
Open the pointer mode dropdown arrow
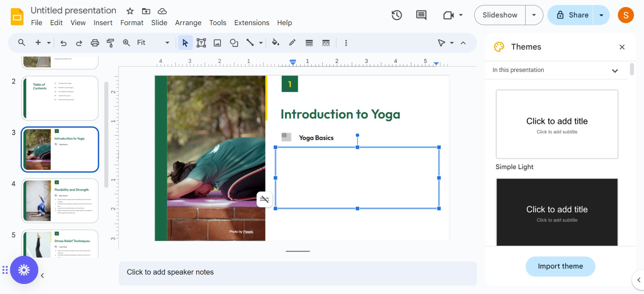tap(452, 43)
